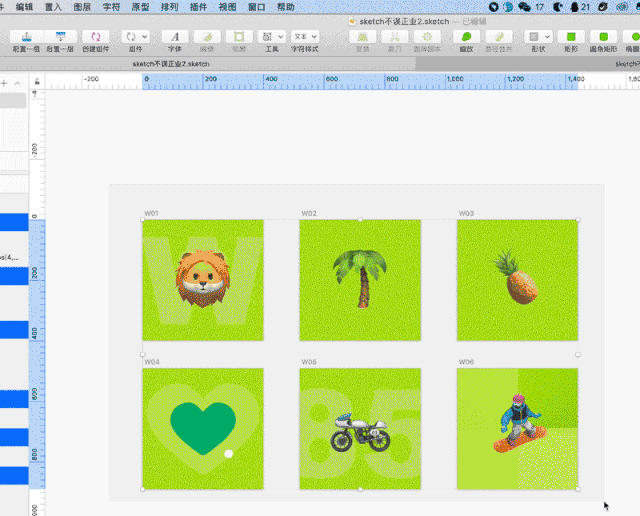The width and height of the screenshot is (640, 516).
Task: Select the scissors tool (剪刀)
Action: coord(394,37)
